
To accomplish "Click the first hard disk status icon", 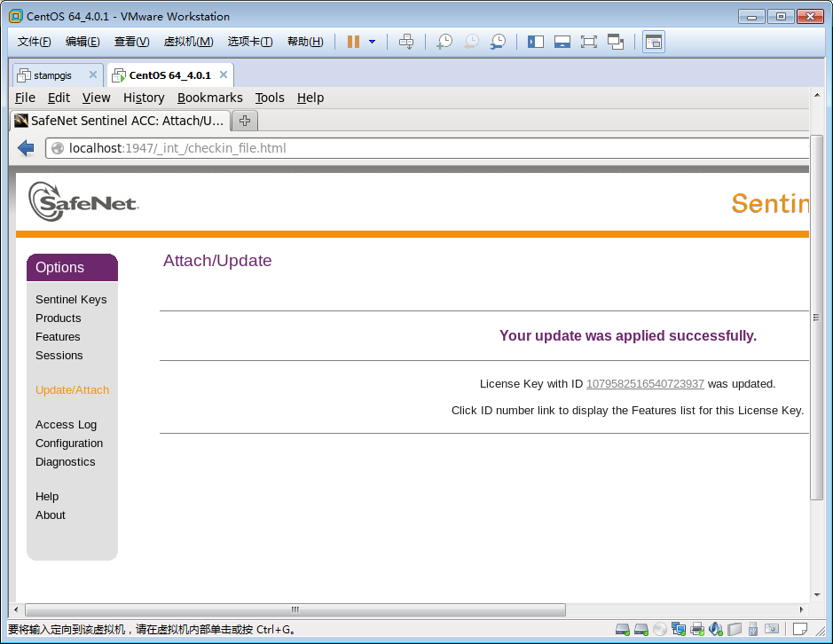I will pyautogui.click(x=623, y=630).
